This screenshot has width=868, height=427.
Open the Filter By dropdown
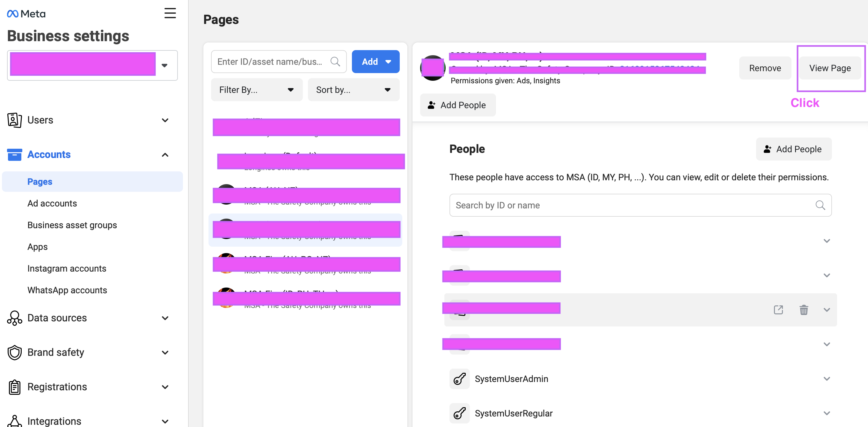tap(256, 90)
